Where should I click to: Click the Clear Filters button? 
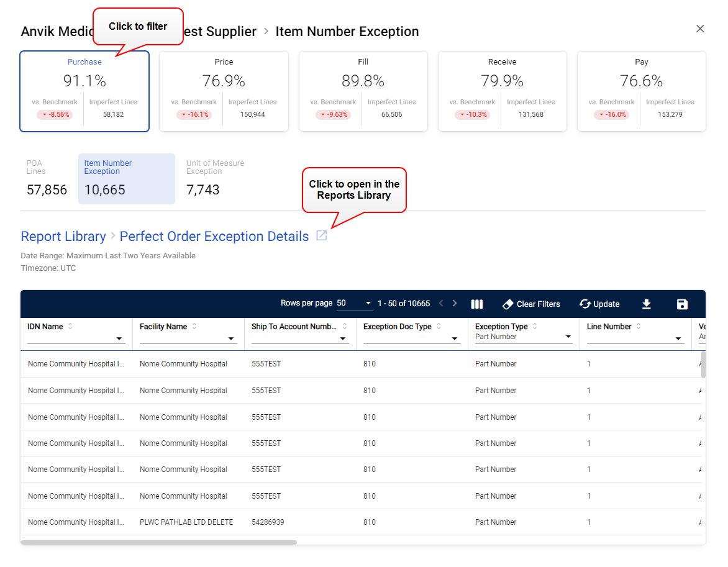531,304
